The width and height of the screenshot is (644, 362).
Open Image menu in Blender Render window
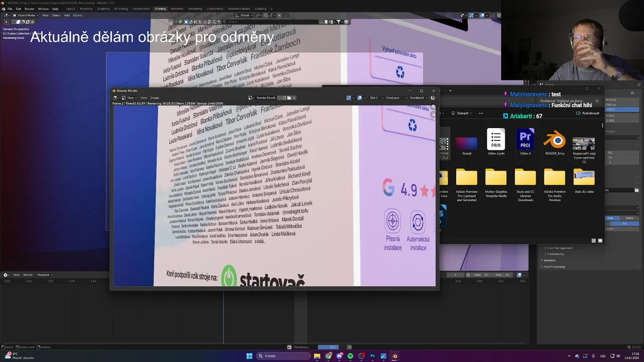pyautogui.click(x=155, y=98)
